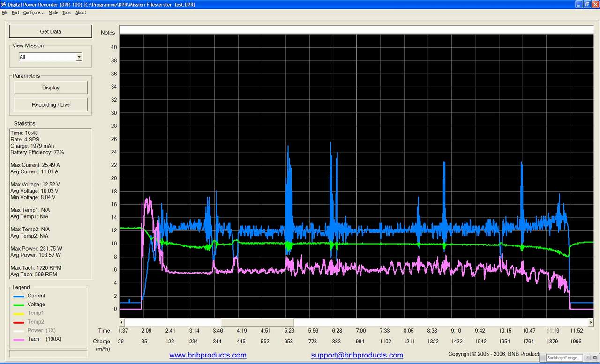Open the About menu
Screen dimensions: 600x364
click(x=81, y=13)
